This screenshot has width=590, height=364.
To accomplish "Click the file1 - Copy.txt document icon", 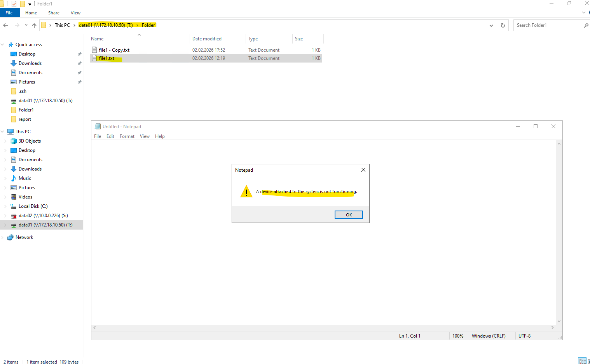I will (94, 50).
